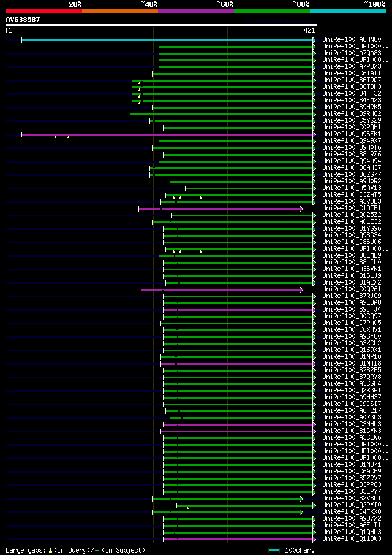Select the UniRef100_Q1N418 label
392x555 pixels.
coord(352,363)
